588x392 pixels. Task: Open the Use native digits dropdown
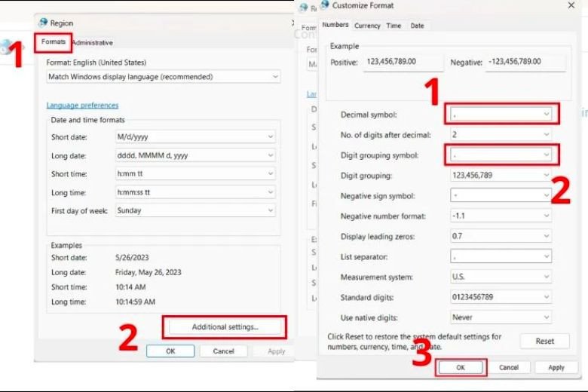point(501,317)
